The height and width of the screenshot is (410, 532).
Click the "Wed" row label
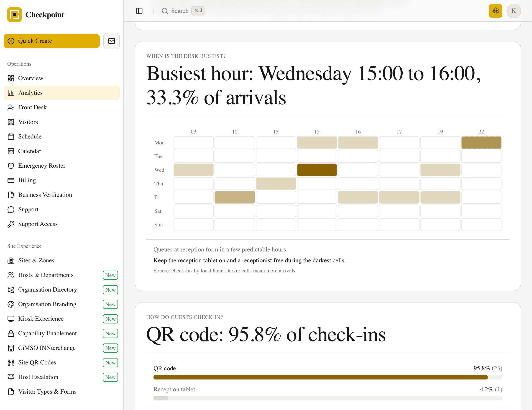[x=159, y=170]
